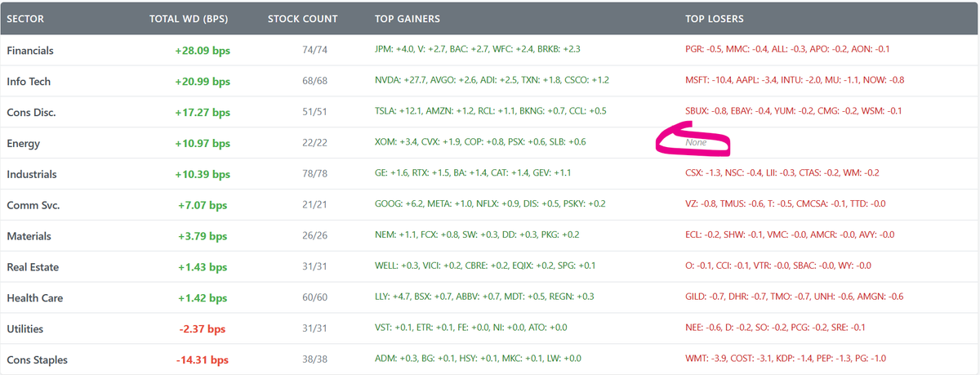980x375 pixels.
Task: Click the losers list starting with NEE: -0.6
Action: (x=775, y=328)
